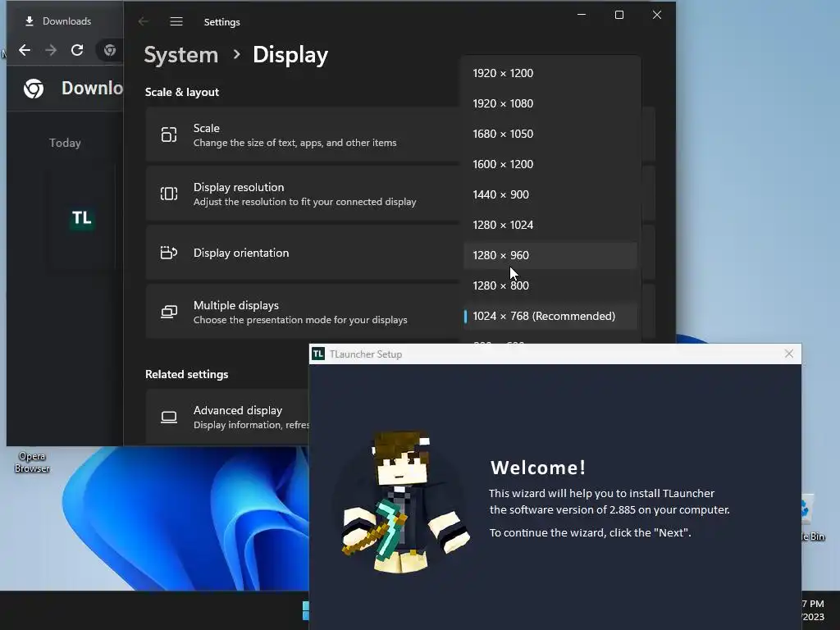Click the Downloads tab download icon
Viewport: 840px width, 630px height.
pos(30,21)
